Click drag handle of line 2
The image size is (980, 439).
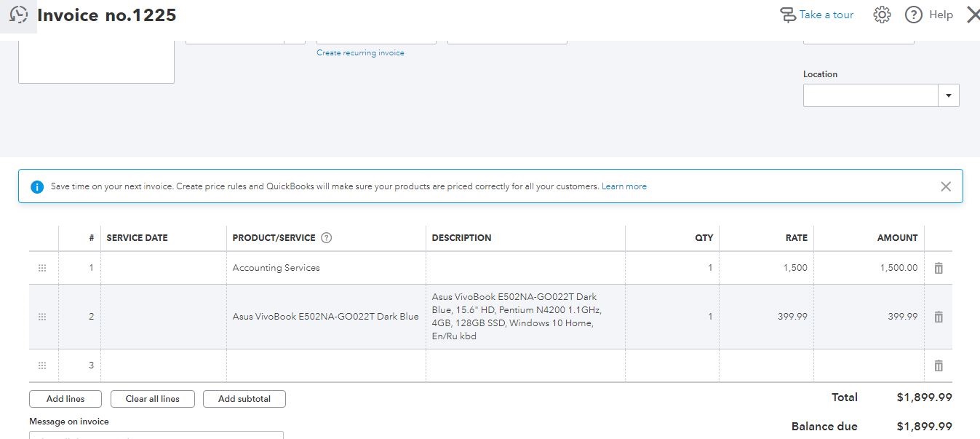42,317
